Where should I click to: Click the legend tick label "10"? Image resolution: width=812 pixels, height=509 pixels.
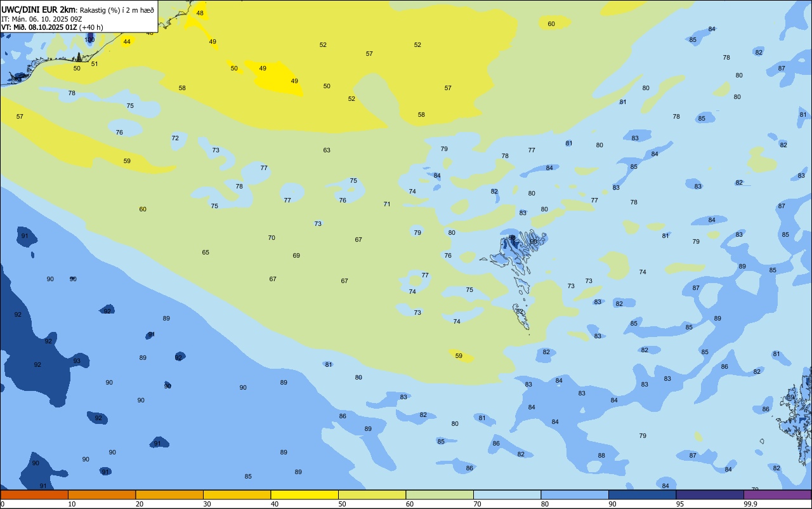pos(72,504)
